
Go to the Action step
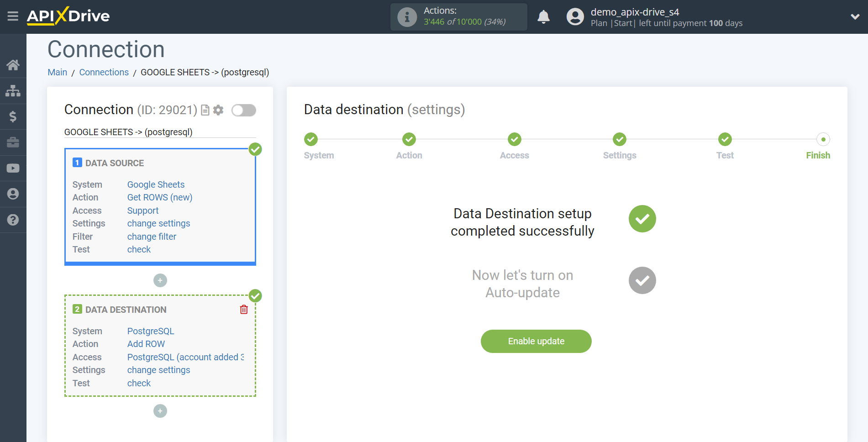409,139
